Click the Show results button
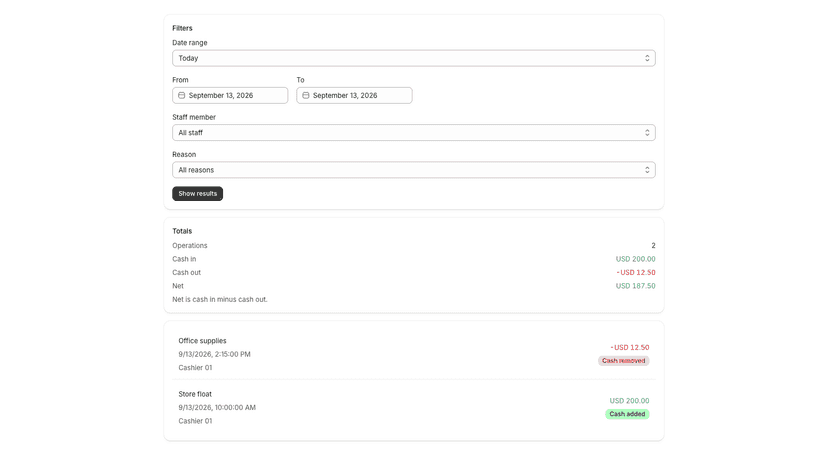This screenshot has width=828, height=466. click(197, 193)
